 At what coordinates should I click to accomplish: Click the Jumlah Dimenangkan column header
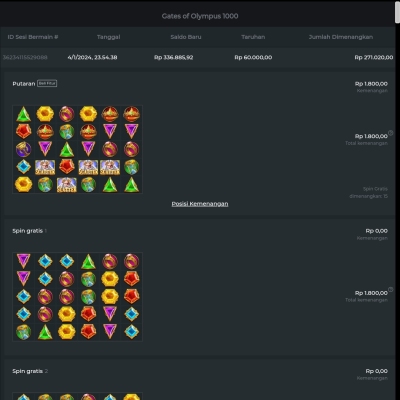pos(341,37)
